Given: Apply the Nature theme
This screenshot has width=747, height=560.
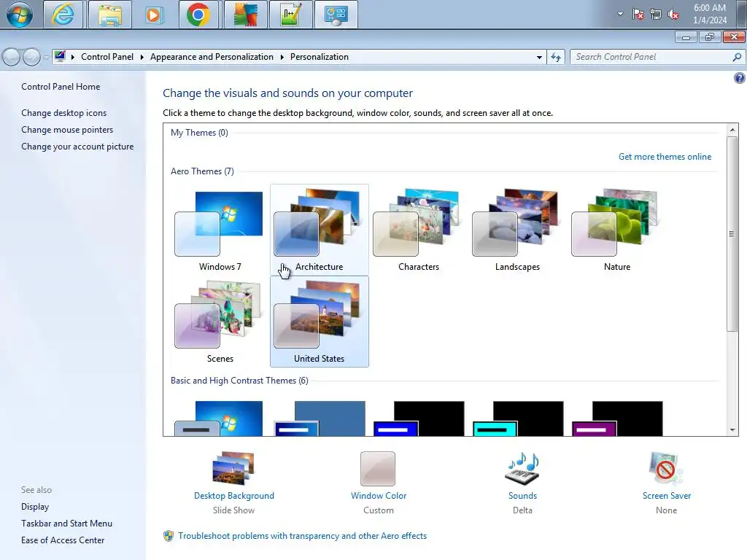Looking at the screenshot, I should [617, 230].
